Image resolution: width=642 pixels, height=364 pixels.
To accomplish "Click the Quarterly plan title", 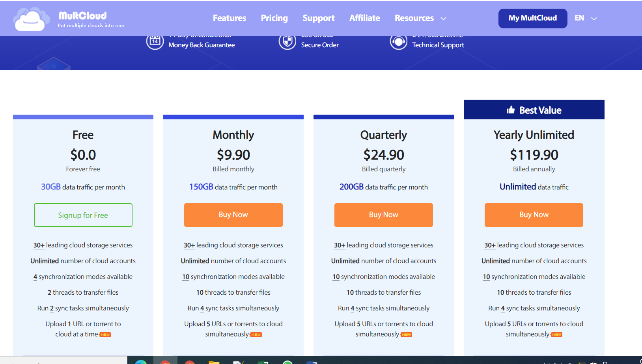I will point(384,135).
